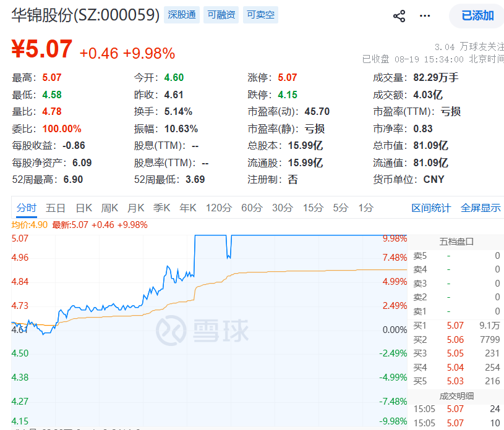
Task: Open the 区间统计 link
Action: 431,208
